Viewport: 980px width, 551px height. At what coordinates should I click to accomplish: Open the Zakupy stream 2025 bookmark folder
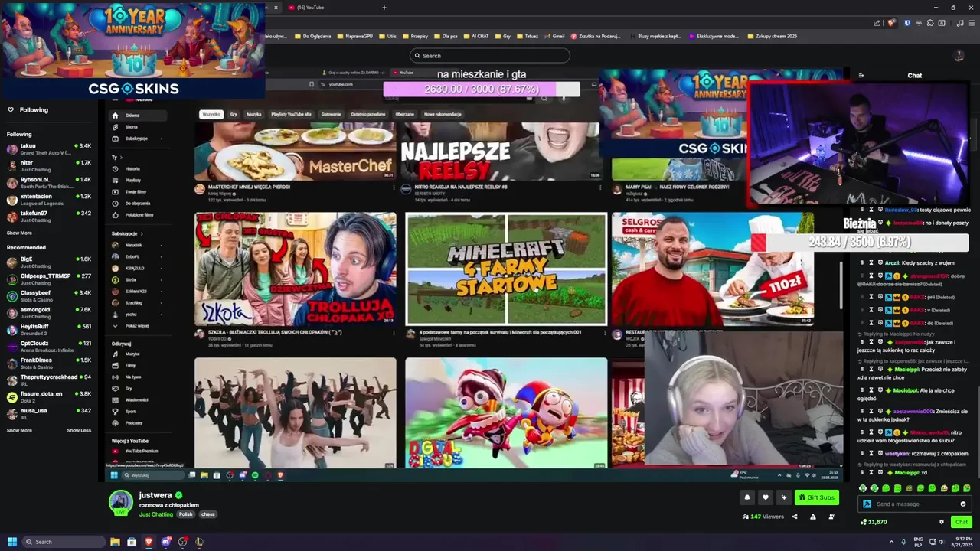[772, 36]
